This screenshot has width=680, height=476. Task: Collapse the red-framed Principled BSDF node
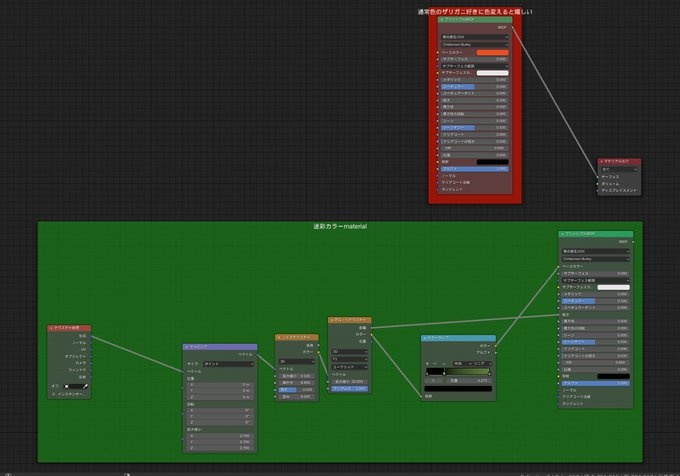[x=441, y=20]
